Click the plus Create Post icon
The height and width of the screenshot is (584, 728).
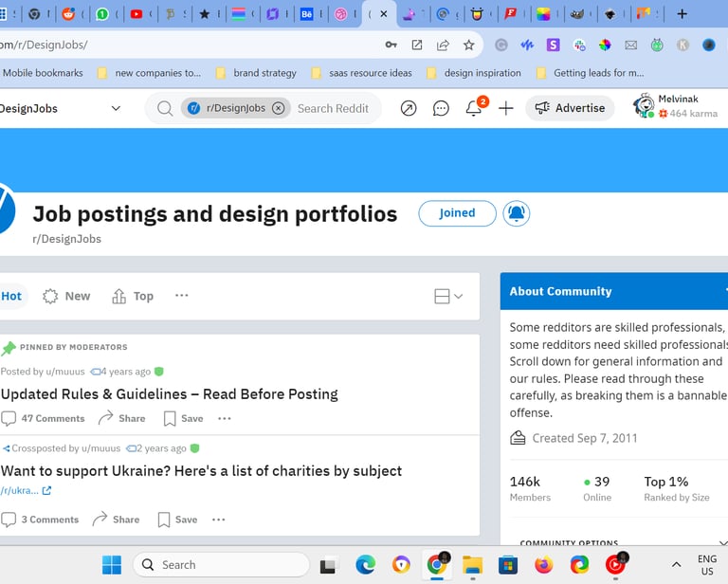click(x=506, y=108)
